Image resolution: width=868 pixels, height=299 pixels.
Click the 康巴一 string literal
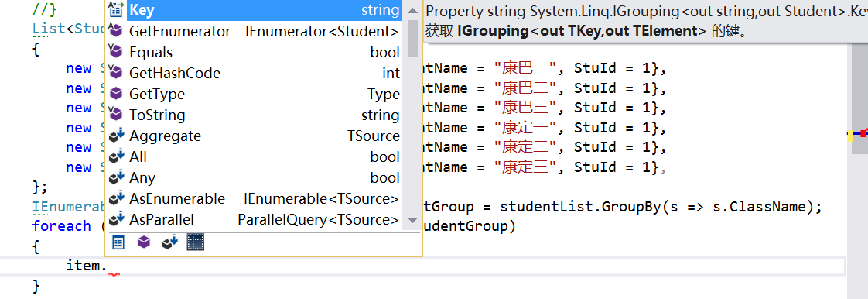tap(526, 69)
